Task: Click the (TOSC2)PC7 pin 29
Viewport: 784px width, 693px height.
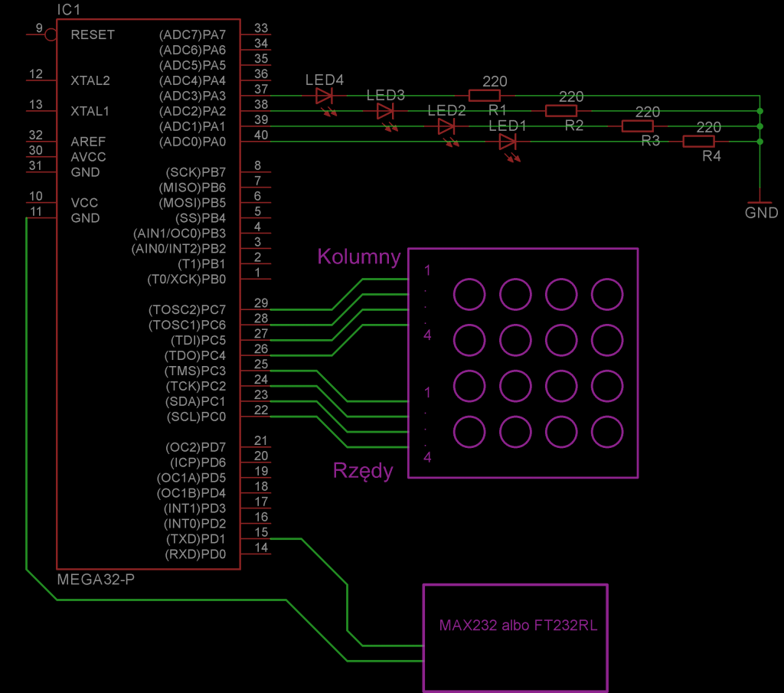Action: click(256, 309)
